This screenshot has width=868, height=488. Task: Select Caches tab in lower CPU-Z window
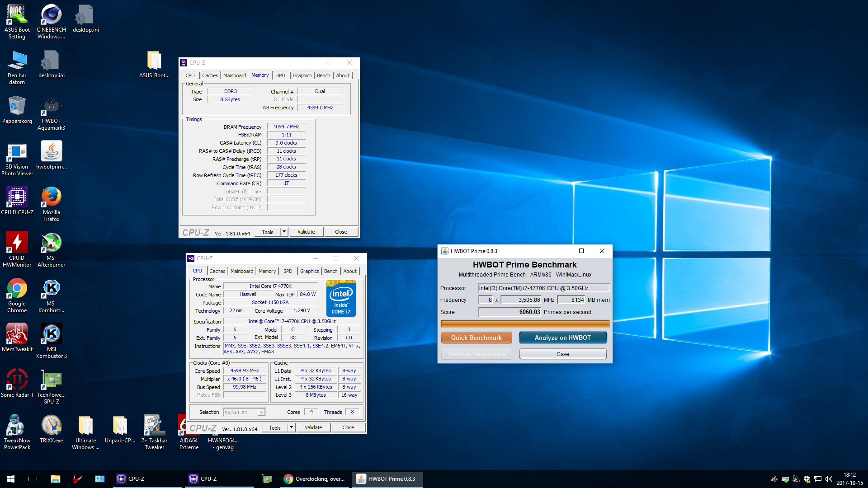click(217, 271)
